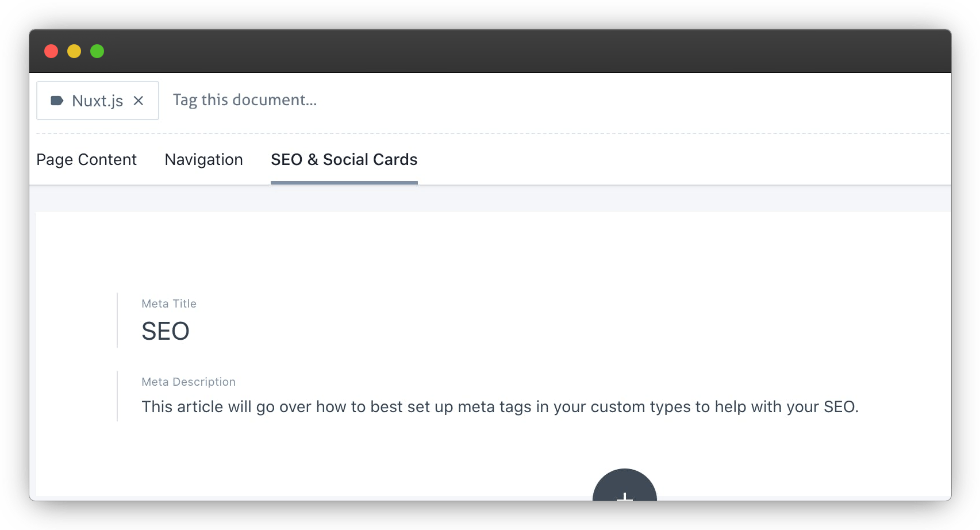This screenshot has height=530, width=980.
Task: Click the dark window title bar
Action: (489, 51)
